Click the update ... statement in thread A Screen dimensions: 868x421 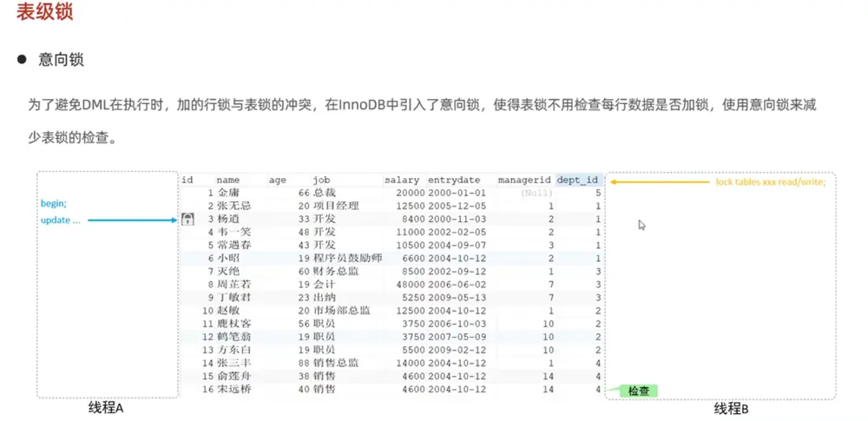(61, 220)
